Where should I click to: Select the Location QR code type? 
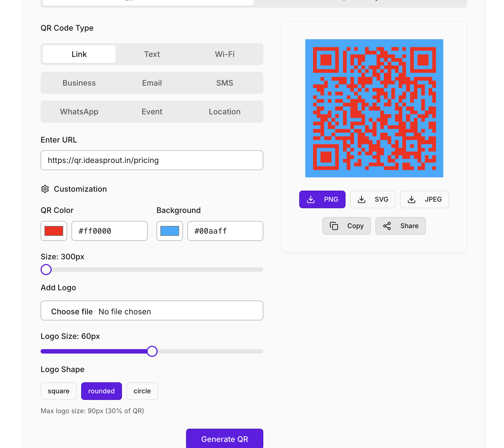click(225, 112)
